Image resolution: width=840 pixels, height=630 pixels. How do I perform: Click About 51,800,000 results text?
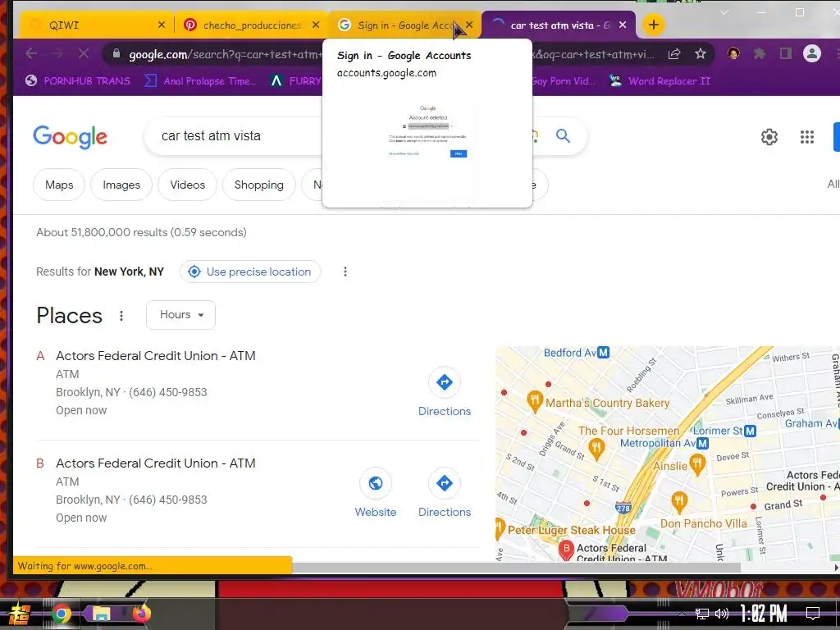[x=141, y=232]
